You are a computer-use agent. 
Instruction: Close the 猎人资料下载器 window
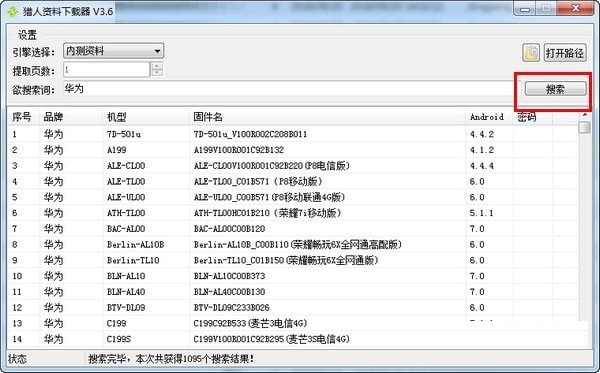point(575,8)
